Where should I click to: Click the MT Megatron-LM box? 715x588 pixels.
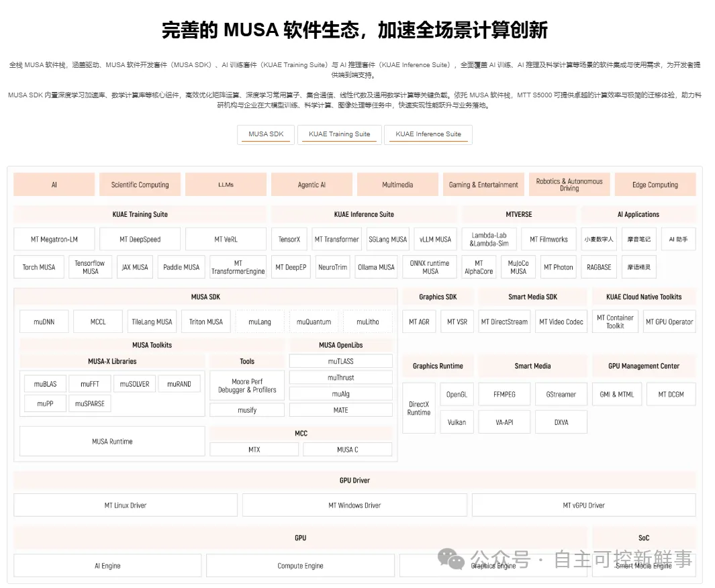point(54,240)
